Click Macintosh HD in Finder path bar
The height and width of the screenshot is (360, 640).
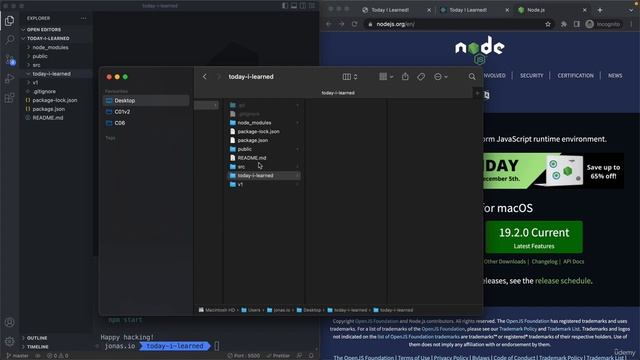(217, 310)
